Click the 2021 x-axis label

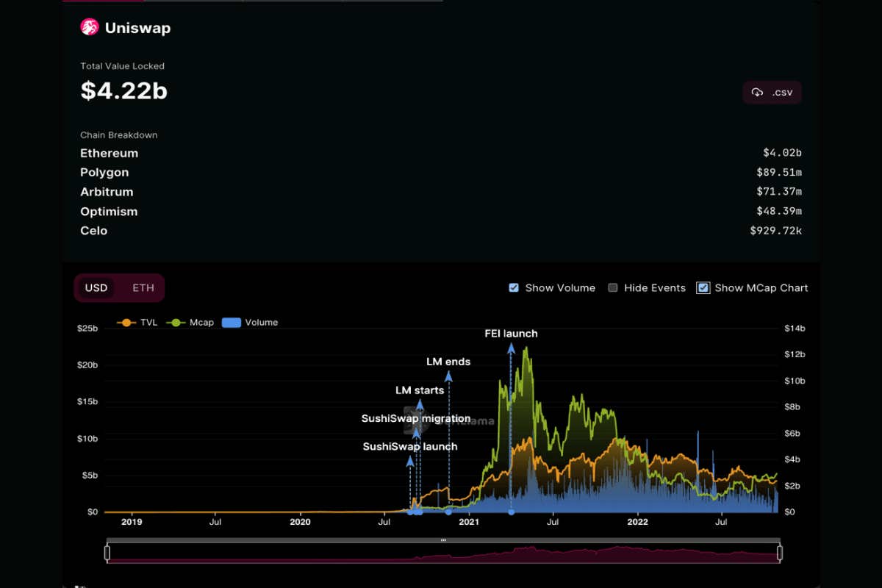click(469, 522)
